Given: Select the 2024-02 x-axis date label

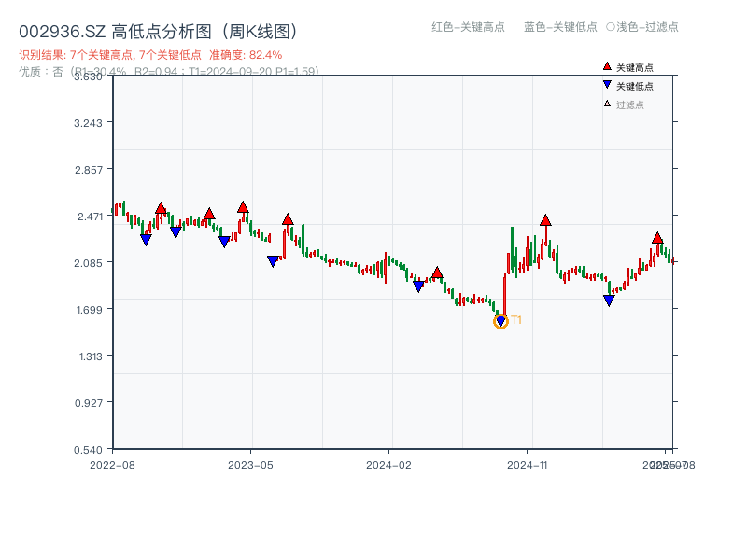Looking at the screenshot, I should pyautogui.click(x=388, y=464).
